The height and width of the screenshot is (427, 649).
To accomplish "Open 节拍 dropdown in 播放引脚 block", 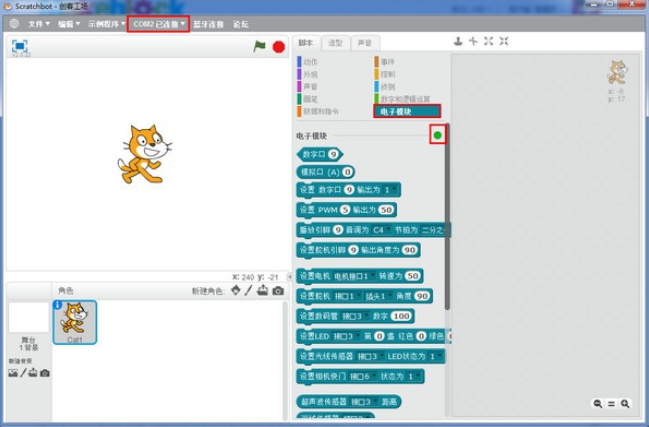I will pyautogui.click(x=434, y=230).
